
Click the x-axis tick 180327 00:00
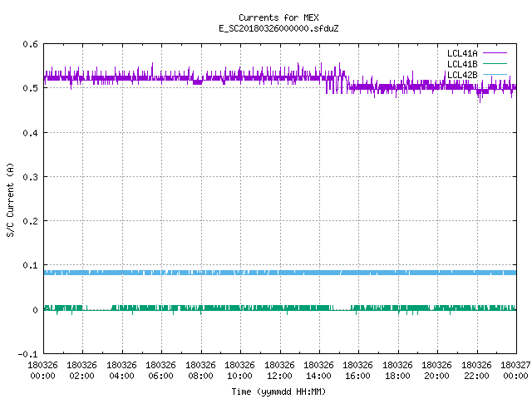[515, 371]
